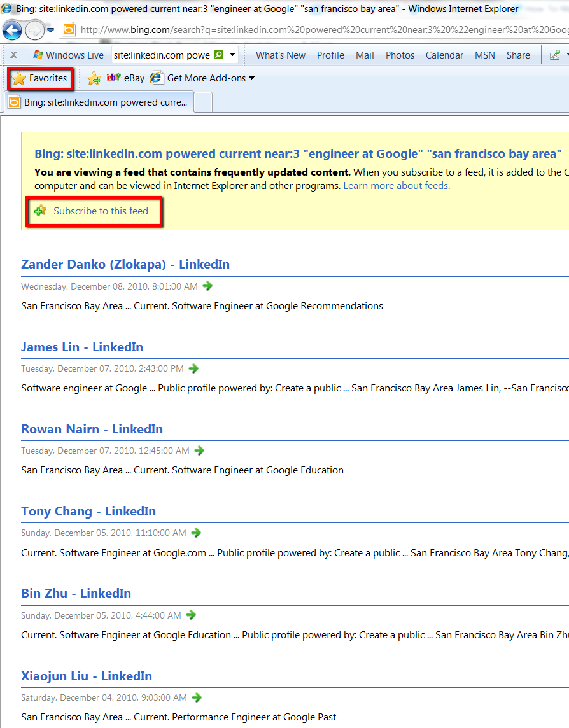Screen dimensions: 569x728
Task: Open Xiaojun Liu LinkedIn entry
Action: pyautogui.click(x=87, y=676)
